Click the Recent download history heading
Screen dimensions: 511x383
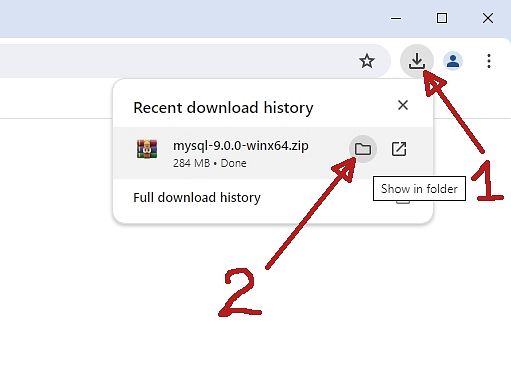[x=223, y=108]
